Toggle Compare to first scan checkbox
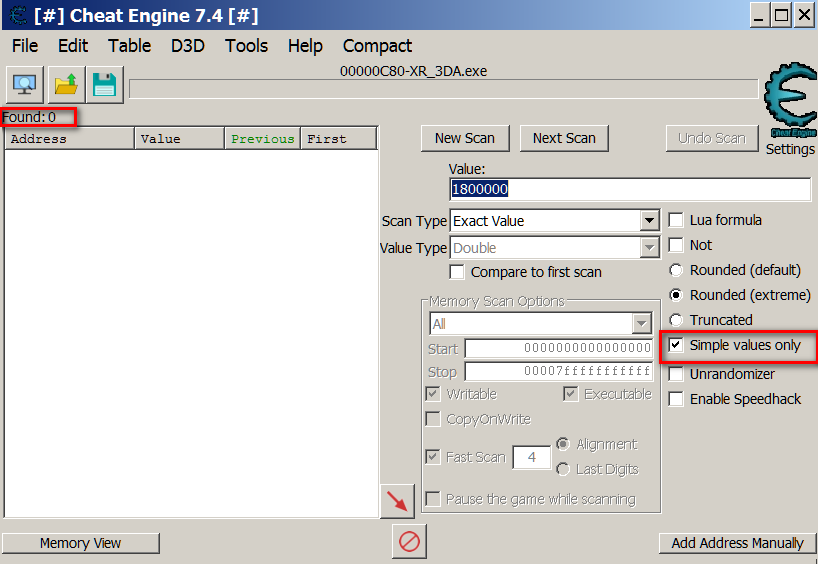The height and width of the screenshot is (564, 818). [457, 272]
